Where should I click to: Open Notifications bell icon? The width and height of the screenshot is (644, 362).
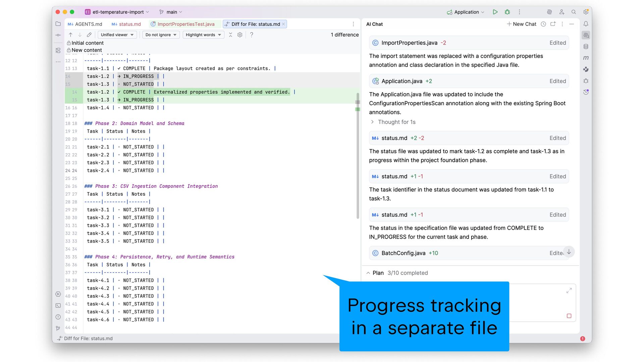[586, 24]
